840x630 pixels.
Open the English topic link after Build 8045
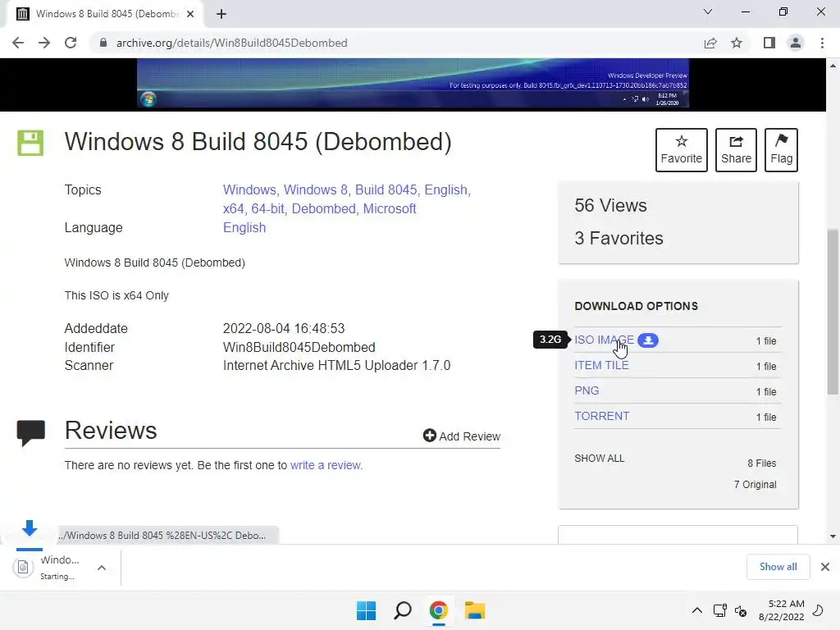[446, 190]
